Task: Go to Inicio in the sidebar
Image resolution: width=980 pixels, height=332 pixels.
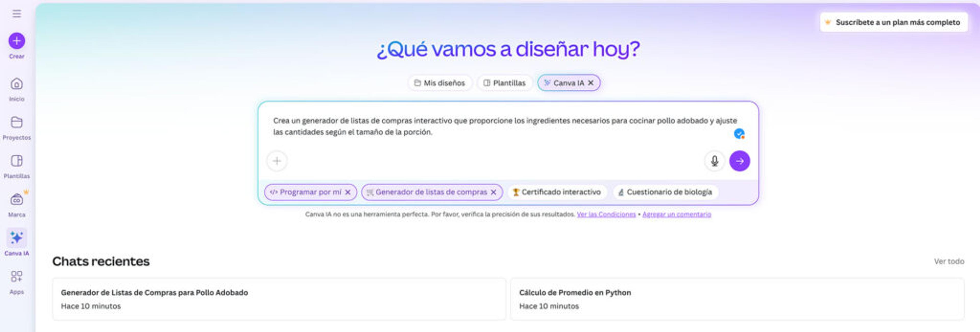Action: click(x=16, y=90)
